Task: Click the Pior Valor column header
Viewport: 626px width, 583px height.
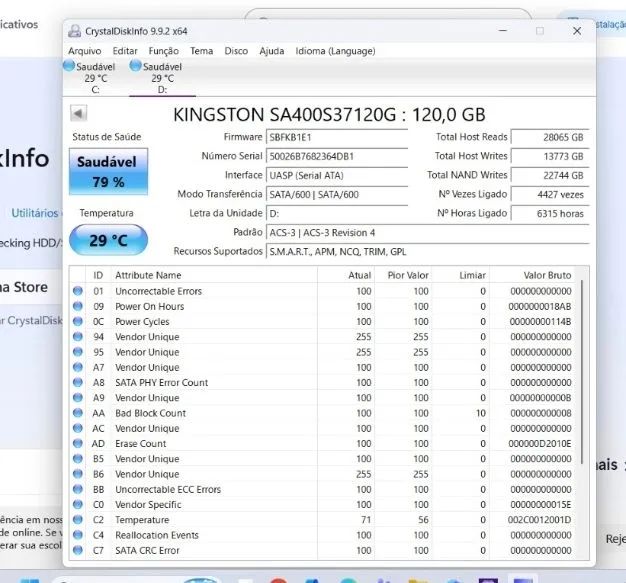Action: click(x=403, y=275)
